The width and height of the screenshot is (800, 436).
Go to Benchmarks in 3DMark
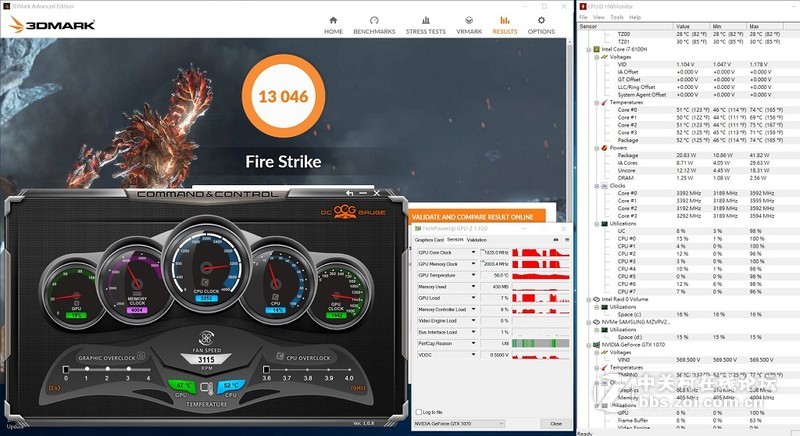tap(374, 25)
